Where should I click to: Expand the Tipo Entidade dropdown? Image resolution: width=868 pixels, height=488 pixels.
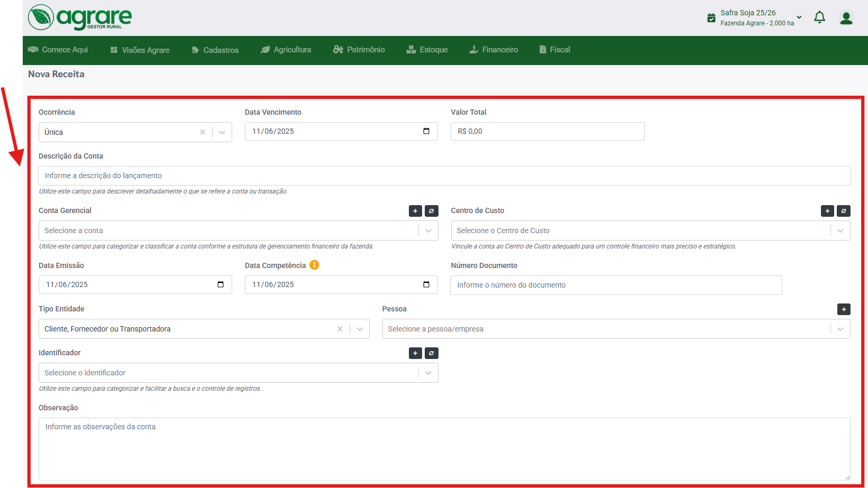[360, 329]
